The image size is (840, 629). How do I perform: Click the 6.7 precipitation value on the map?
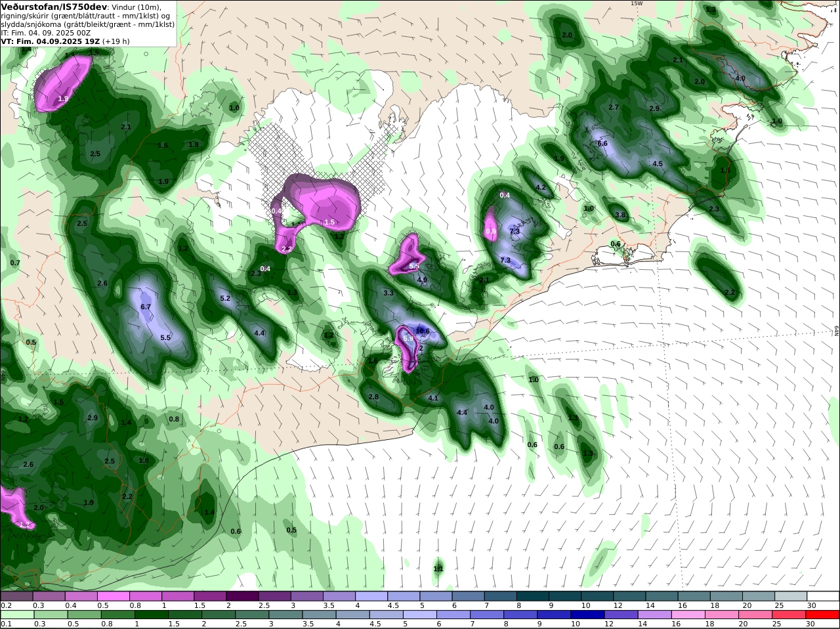click(x=146, y=307)
